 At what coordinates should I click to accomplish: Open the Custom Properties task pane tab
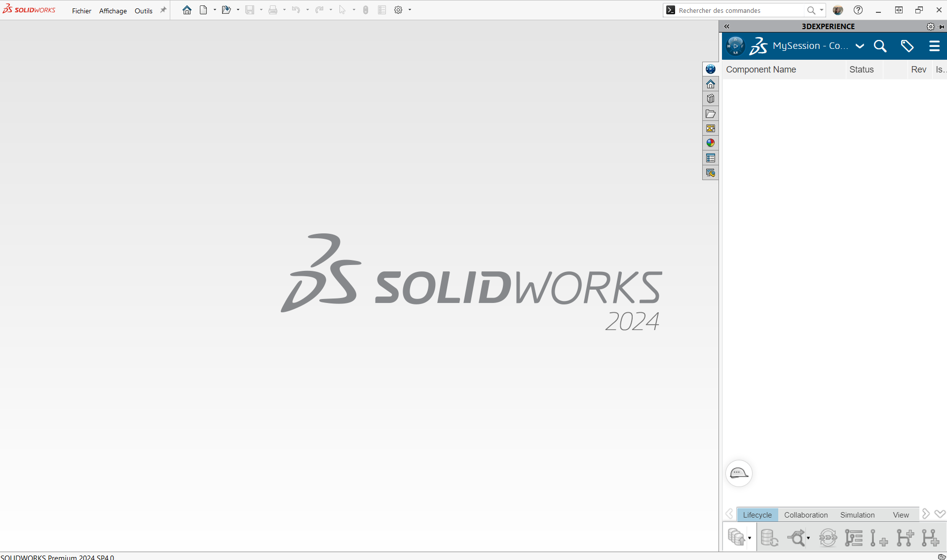[x=711, y=158]
